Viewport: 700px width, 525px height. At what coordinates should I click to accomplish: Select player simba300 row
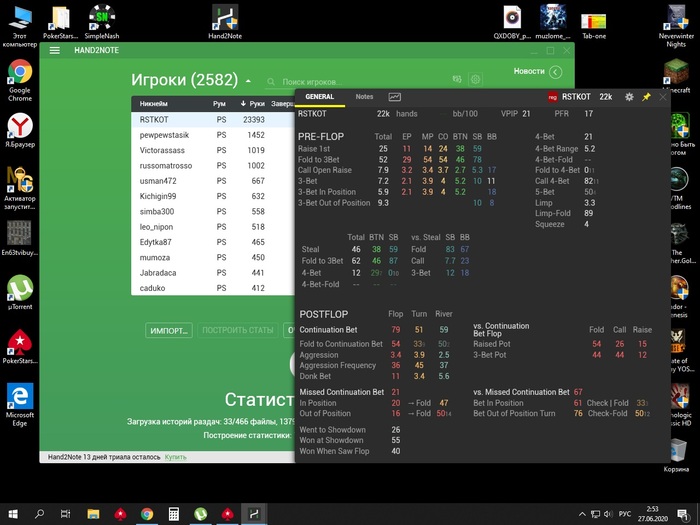[x=213, y=212]
